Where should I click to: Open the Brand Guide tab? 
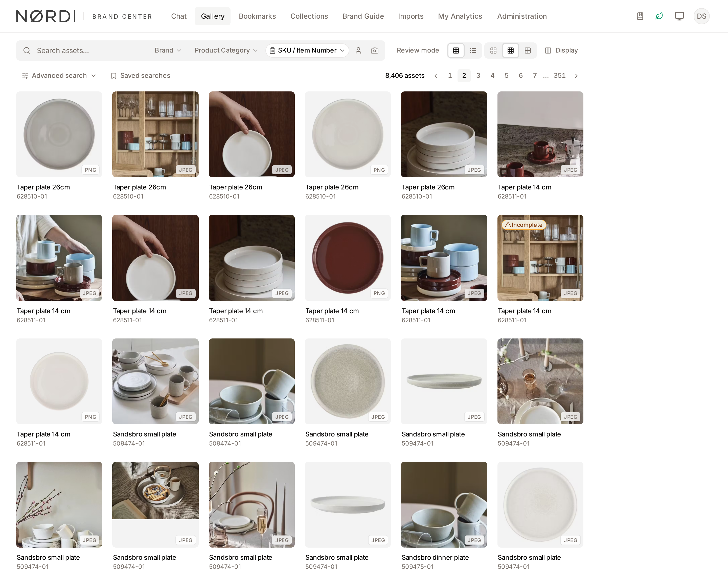click(x=363, y=16)
